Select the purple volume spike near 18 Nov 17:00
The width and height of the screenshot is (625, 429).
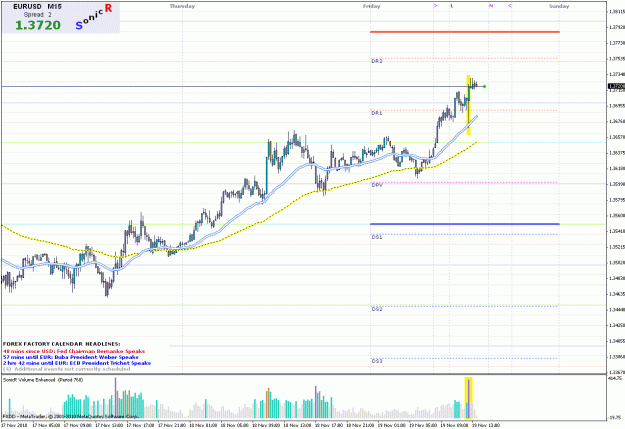point(316,401)
